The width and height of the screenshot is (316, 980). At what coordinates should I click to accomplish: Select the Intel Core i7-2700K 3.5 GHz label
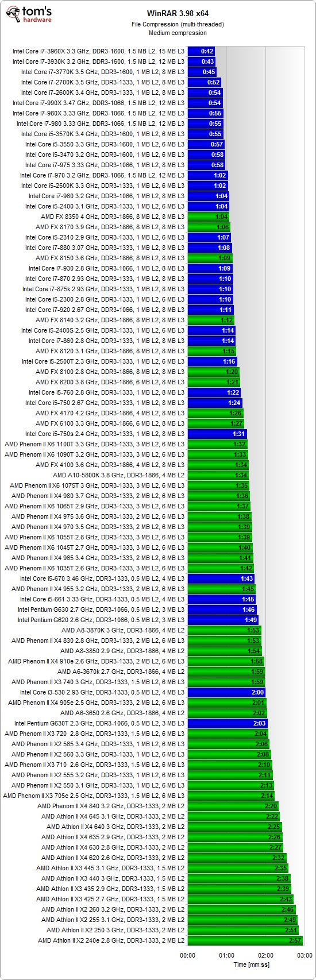click(x=103, y=82)
